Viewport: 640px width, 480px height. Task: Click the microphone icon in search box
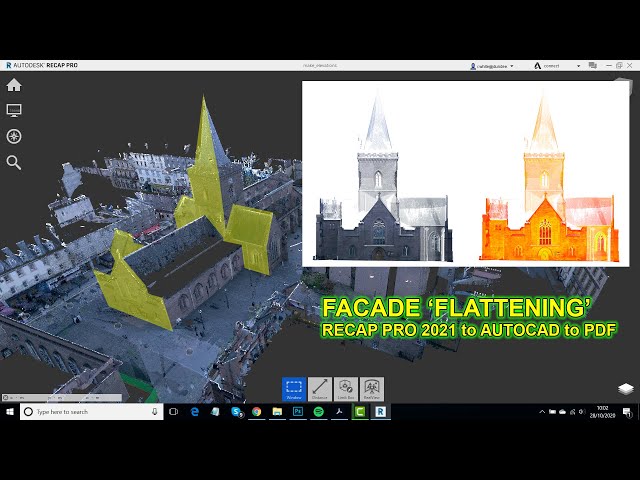point(155,412)
